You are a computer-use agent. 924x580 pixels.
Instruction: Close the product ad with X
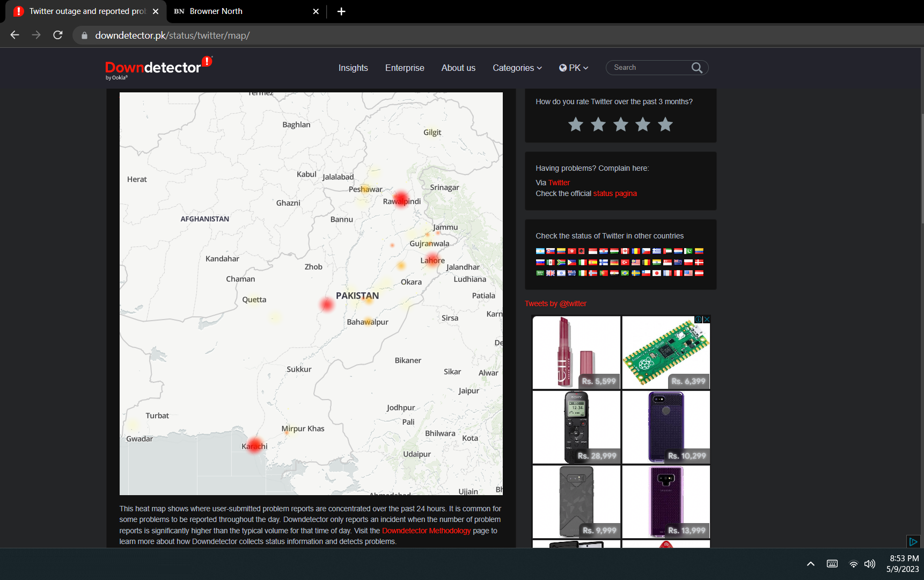[707, 319]
